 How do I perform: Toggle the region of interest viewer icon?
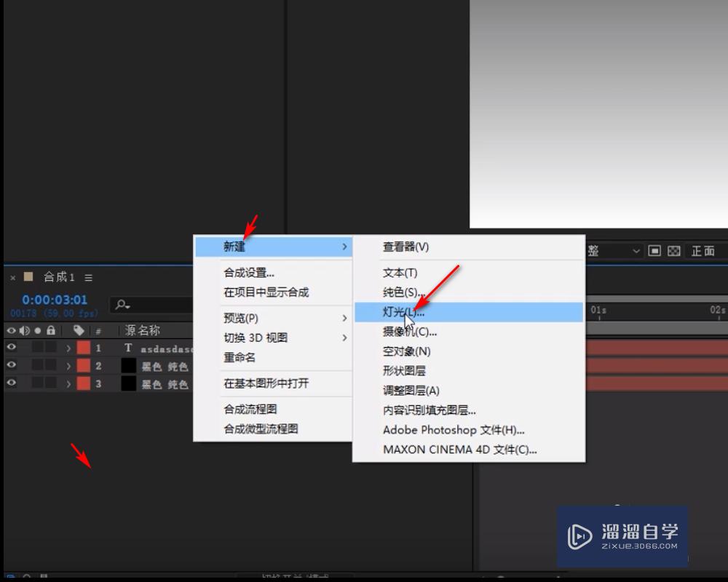pos(654,251)
